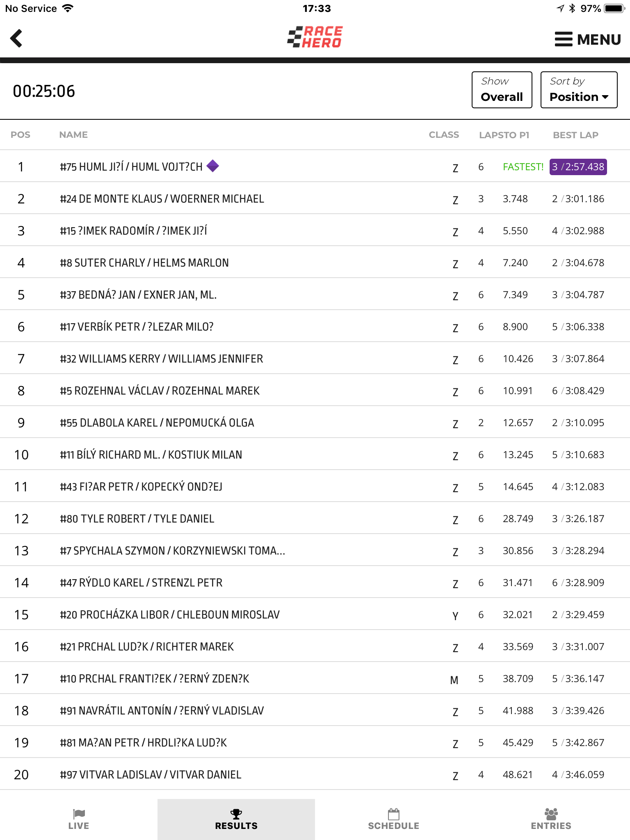This screenshot has width=630, height=840.
Task: Tap the purple fastest lap badge 2:57.438
Action: point(578,167)
